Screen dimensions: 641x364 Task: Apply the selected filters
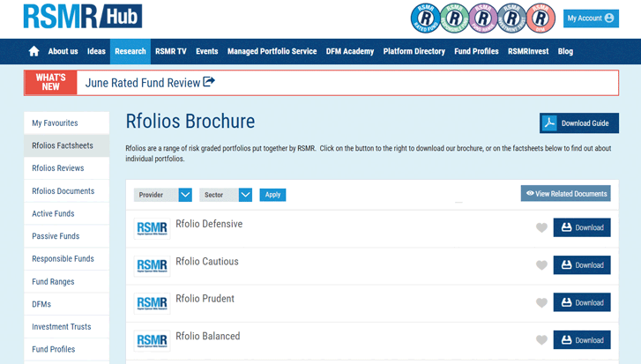point(272,195)
